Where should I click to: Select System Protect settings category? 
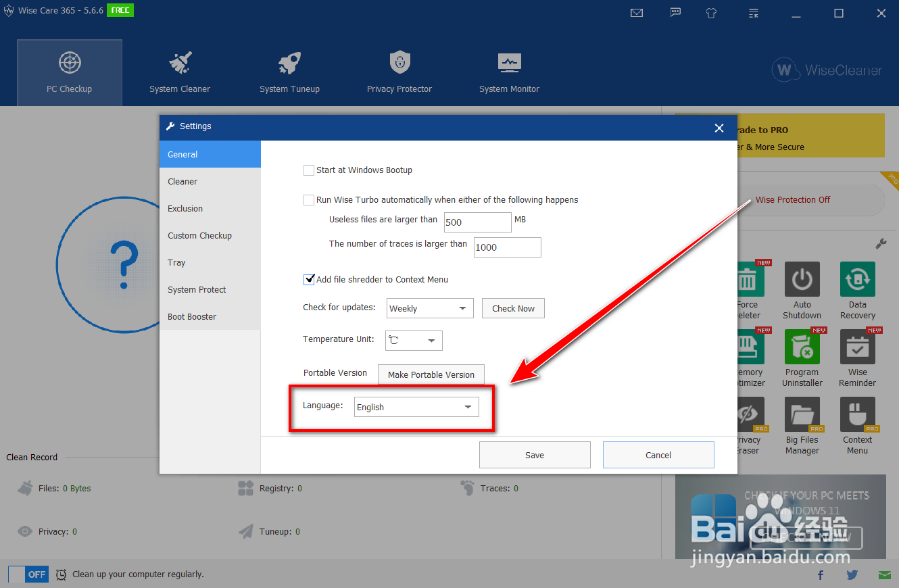(210, 289)
